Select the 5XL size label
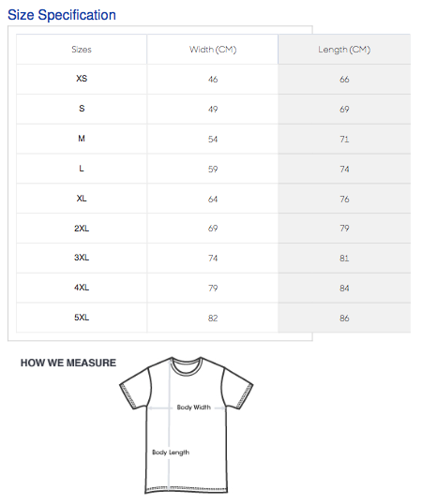Screen dimensions: 422x504 (82, 318)
